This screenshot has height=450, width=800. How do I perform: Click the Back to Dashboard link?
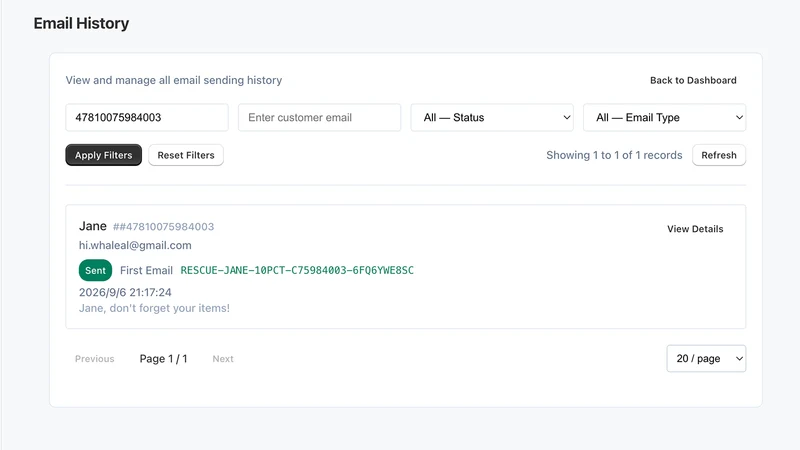tap(693, 80)
